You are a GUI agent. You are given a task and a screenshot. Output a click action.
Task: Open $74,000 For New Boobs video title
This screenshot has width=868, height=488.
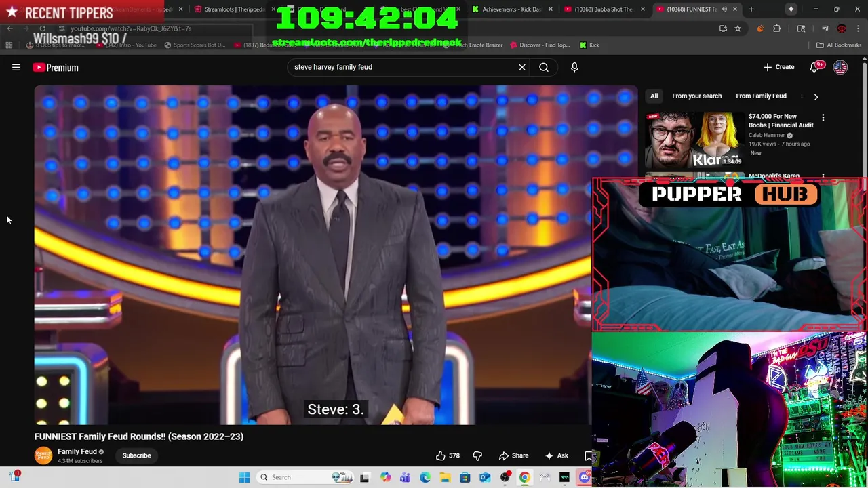click(x=781, y=121)
